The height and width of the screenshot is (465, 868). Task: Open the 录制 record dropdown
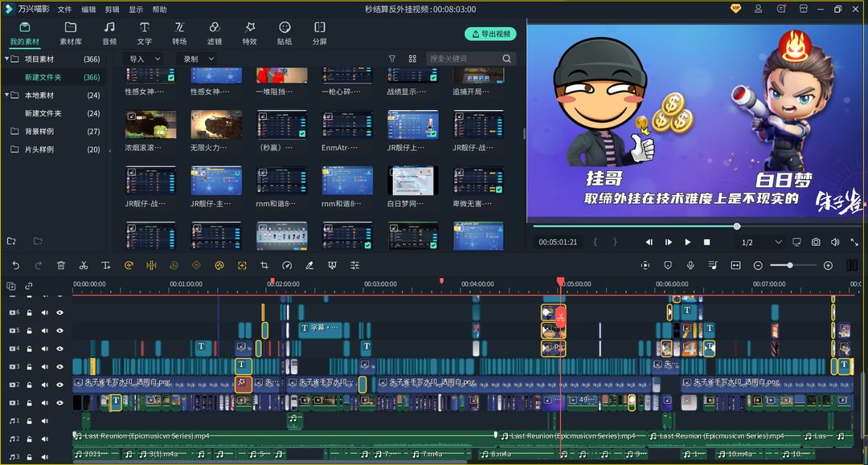[x=199, y=59]
